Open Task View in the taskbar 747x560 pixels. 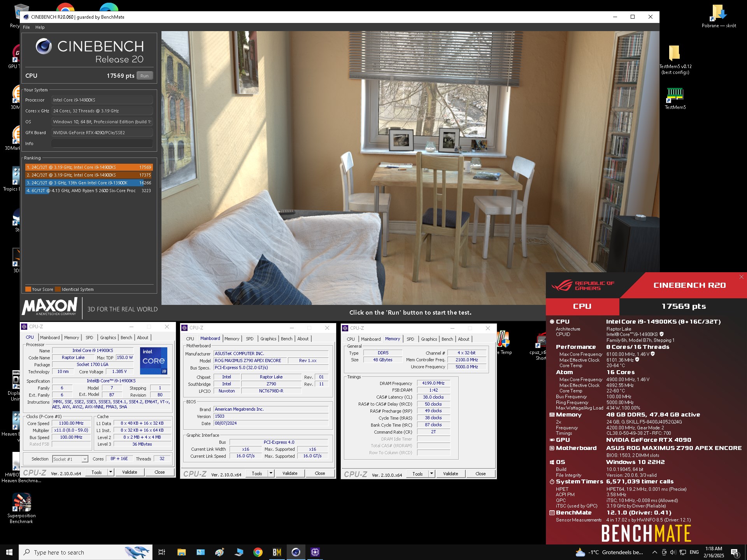click(162, 552)
